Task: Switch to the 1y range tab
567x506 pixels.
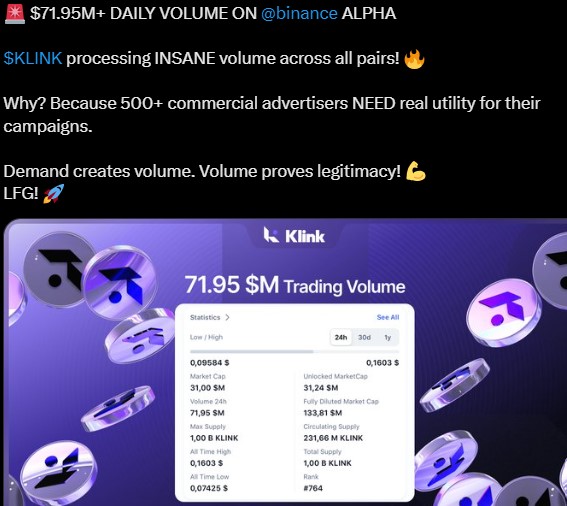Action: coord(388,337)
